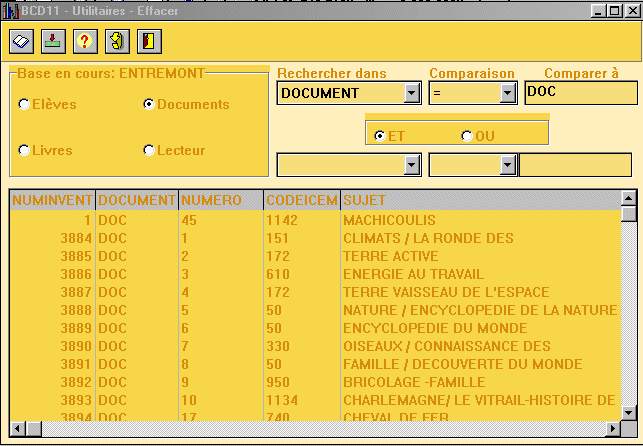Click the BCD11 application icon in title bar

point(11,9)
